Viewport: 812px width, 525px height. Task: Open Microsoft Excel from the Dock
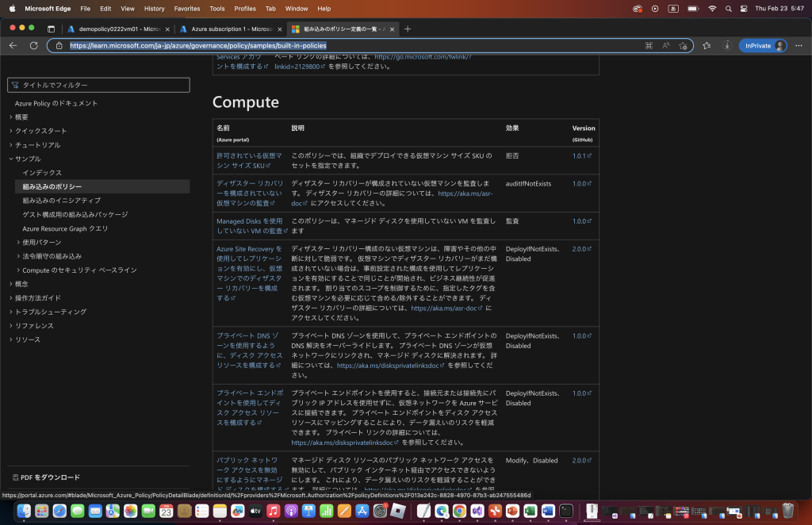[530, 511]
